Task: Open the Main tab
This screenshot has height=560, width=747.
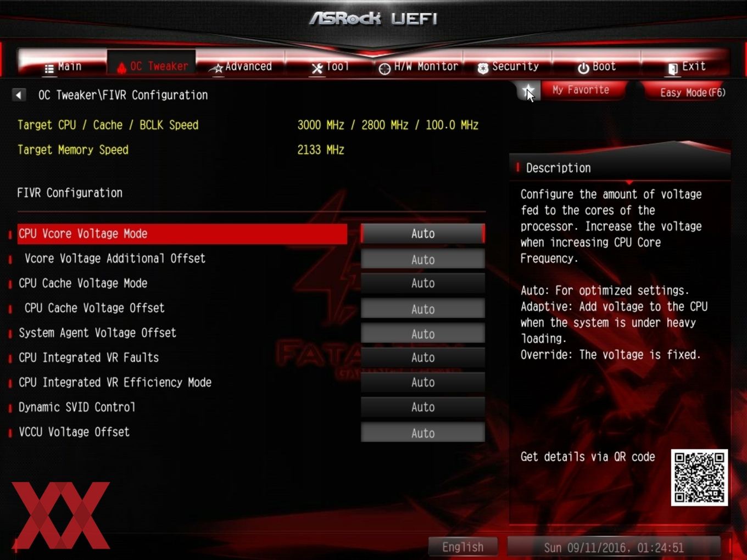Action: click(x=63, y=66)
